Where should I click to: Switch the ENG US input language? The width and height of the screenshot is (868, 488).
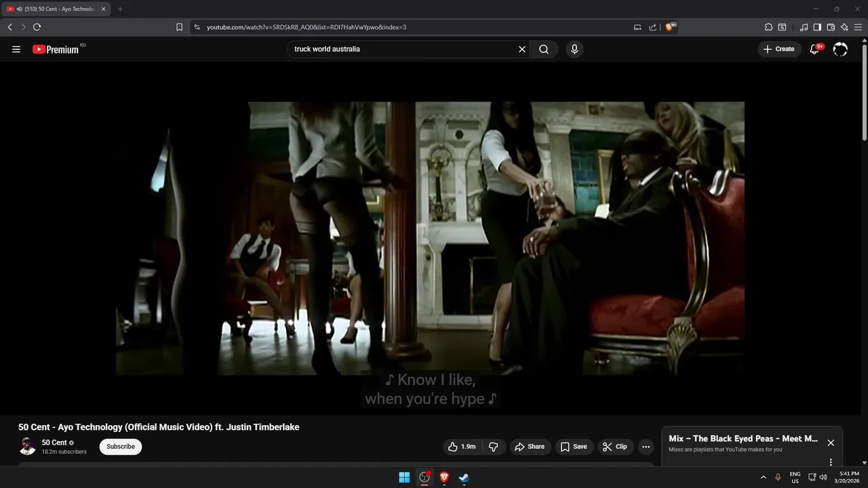pos(795,477)
